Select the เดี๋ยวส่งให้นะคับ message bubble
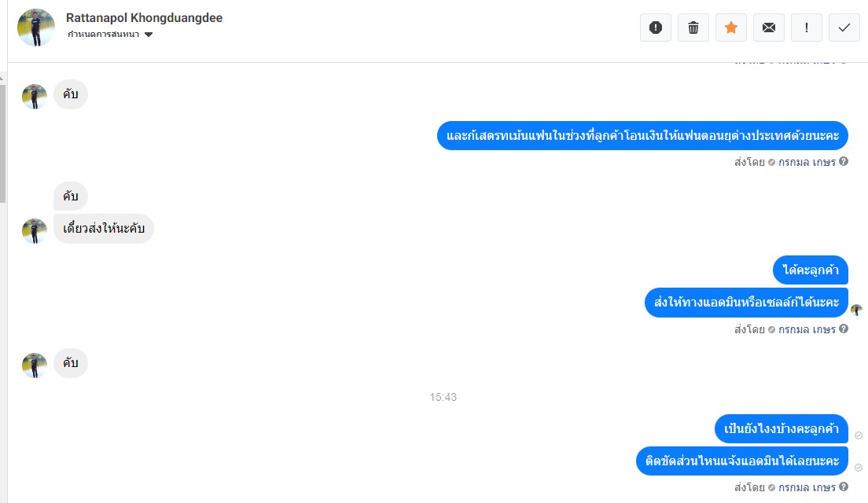 click(x=104, y=229)
